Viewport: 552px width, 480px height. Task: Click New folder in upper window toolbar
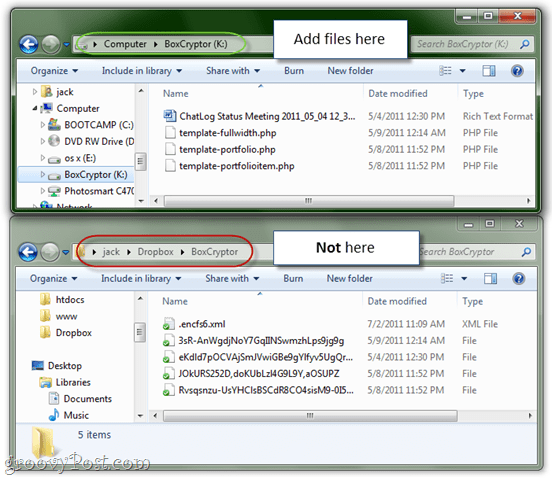tap(350, 71)
